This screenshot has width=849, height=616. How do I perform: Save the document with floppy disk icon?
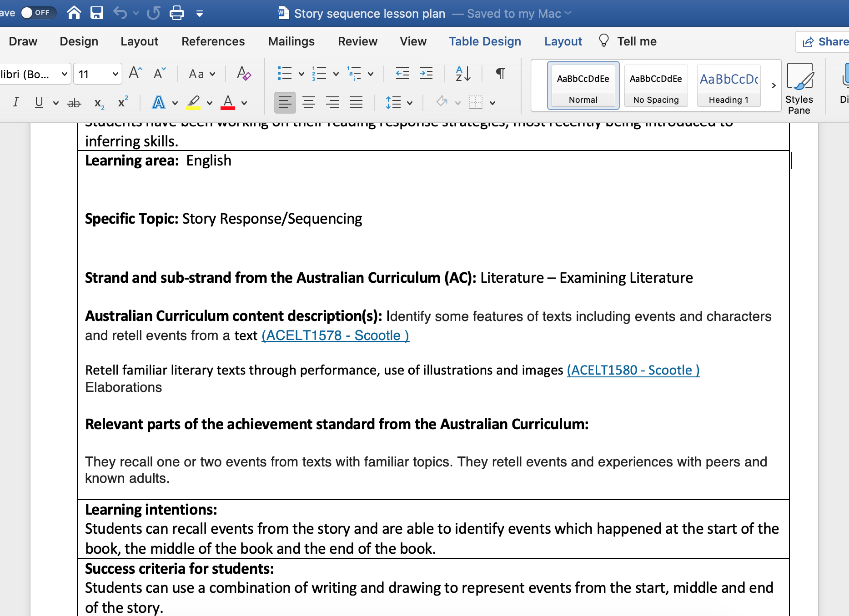96,13
